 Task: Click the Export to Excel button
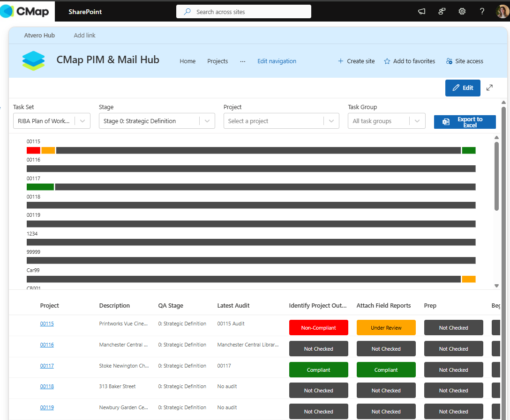coord(465,122)
